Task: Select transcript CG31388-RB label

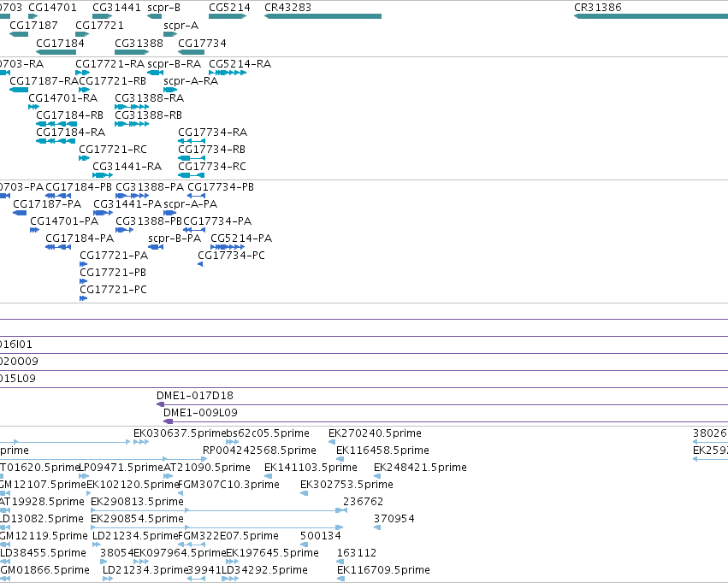Action: tap(148, 115)
